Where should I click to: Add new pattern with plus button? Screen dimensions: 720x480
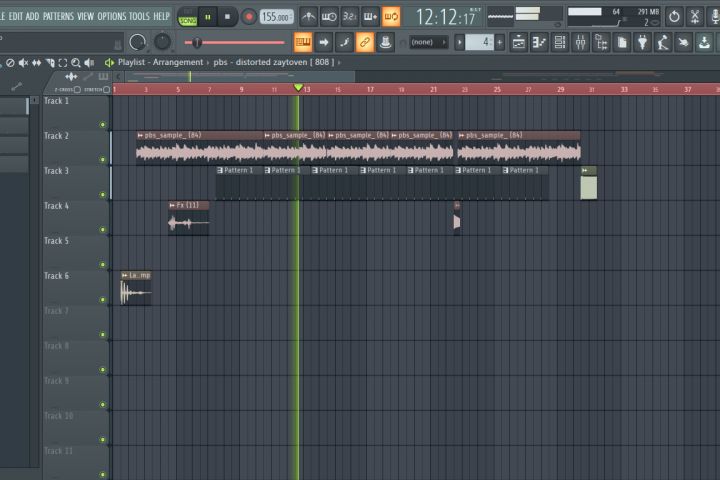[500, 43]
